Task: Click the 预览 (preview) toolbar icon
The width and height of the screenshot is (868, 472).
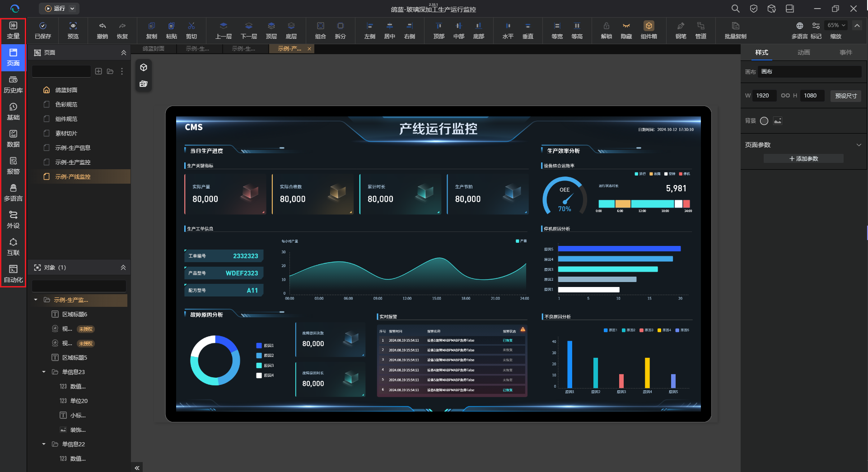Action: click(x=73, y=30)
